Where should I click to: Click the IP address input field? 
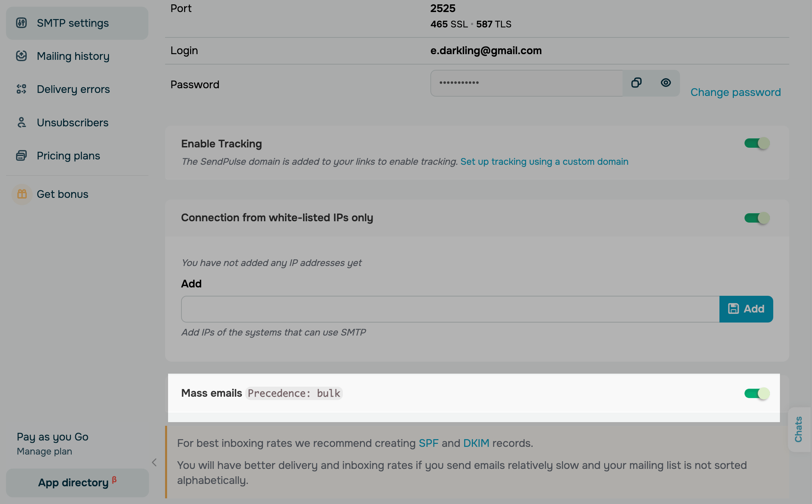(450, 309)
